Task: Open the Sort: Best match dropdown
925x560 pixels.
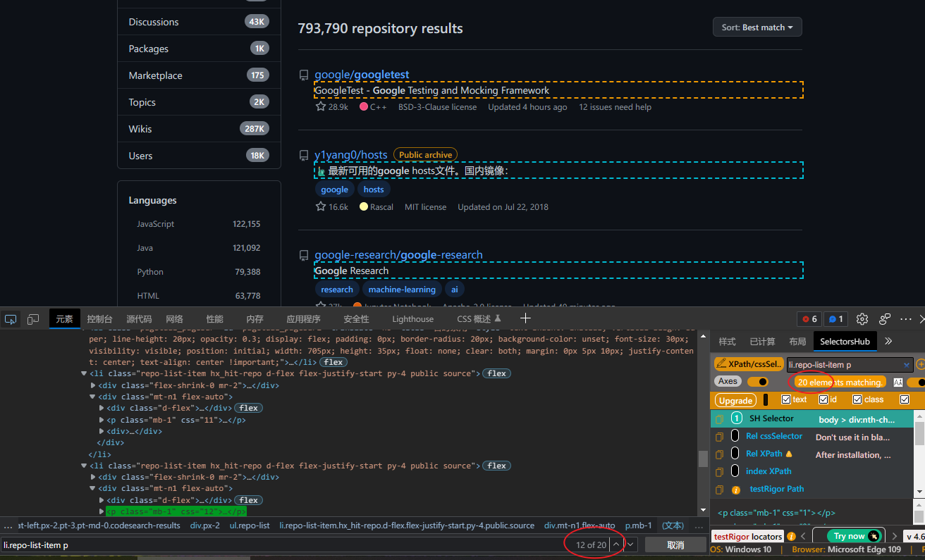Action: pos(757,27)
